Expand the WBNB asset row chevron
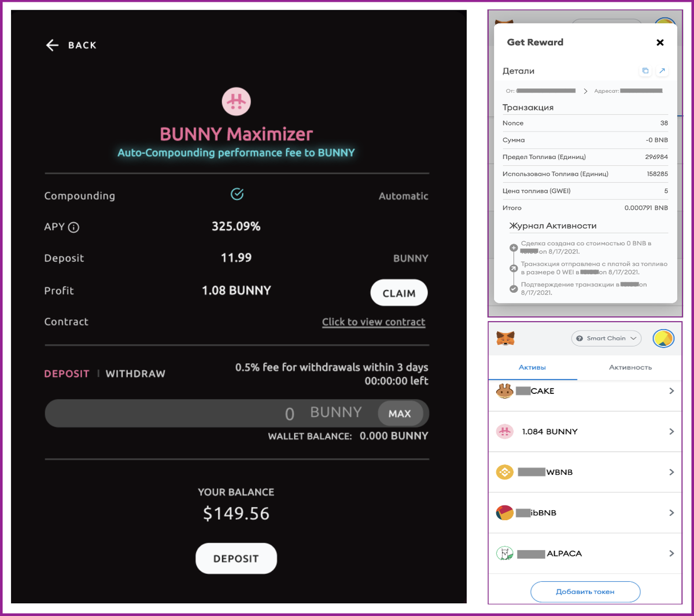Screen dimensions: 694x616 671,472
